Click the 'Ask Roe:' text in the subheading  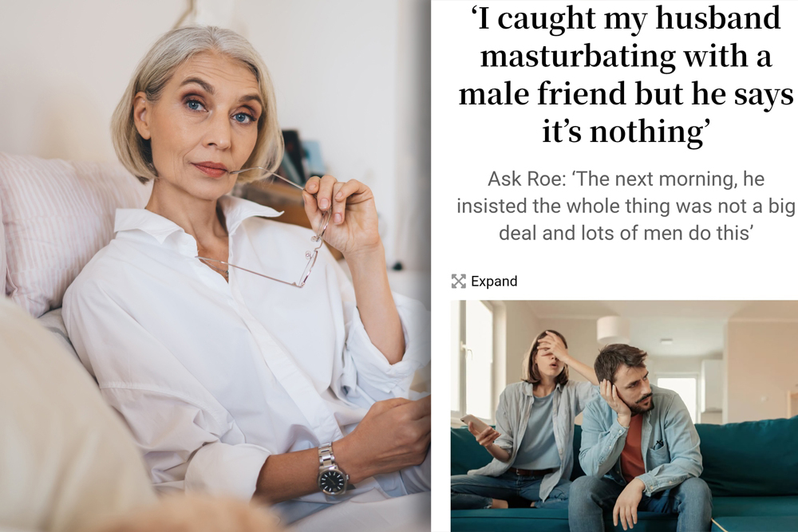(527, 179)
